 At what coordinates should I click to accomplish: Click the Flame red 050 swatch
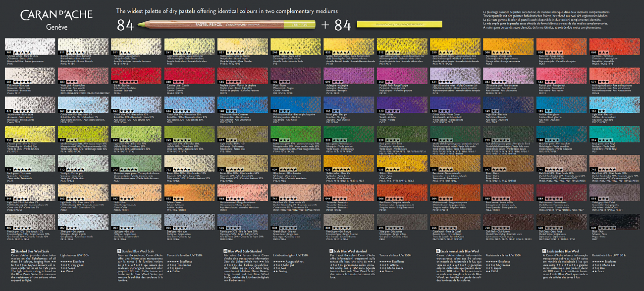click(x=562, y=46)
